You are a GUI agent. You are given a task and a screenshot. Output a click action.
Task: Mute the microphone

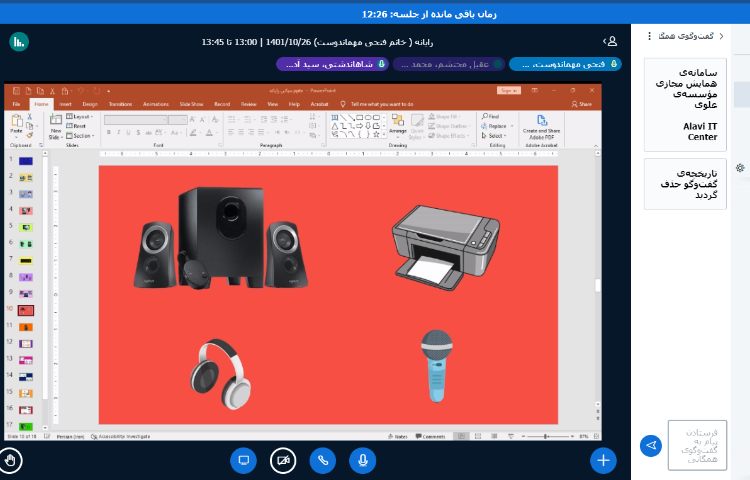[x=362, y=460]
